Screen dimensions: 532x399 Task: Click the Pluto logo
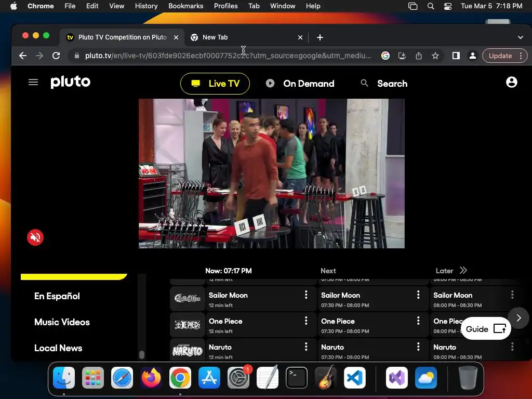tap(71, 82)
